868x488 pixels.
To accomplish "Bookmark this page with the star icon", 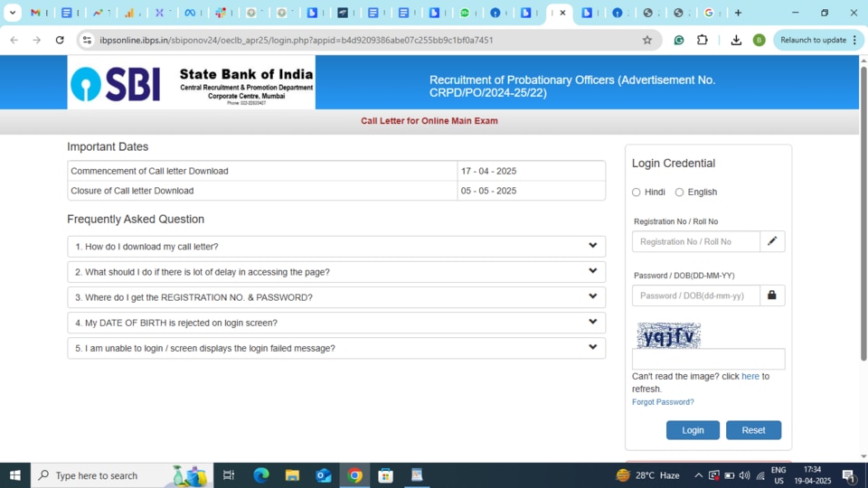I will tap(647, 40).
